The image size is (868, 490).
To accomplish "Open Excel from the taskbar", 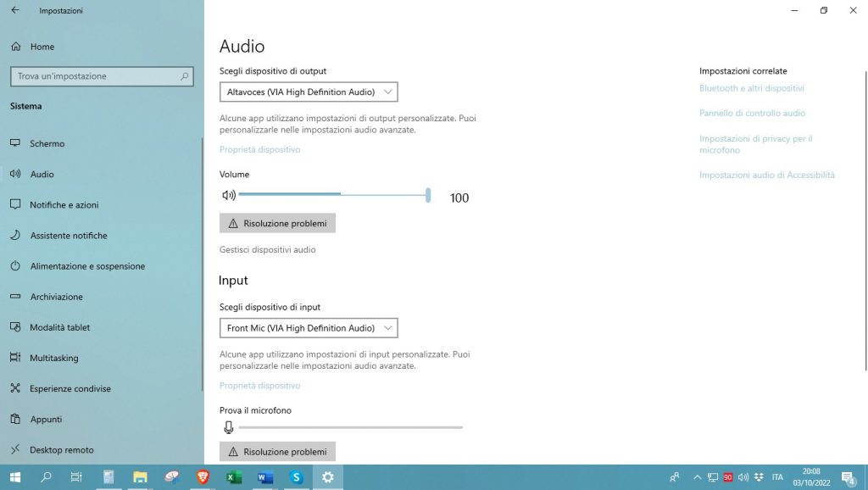I will 234,477.
